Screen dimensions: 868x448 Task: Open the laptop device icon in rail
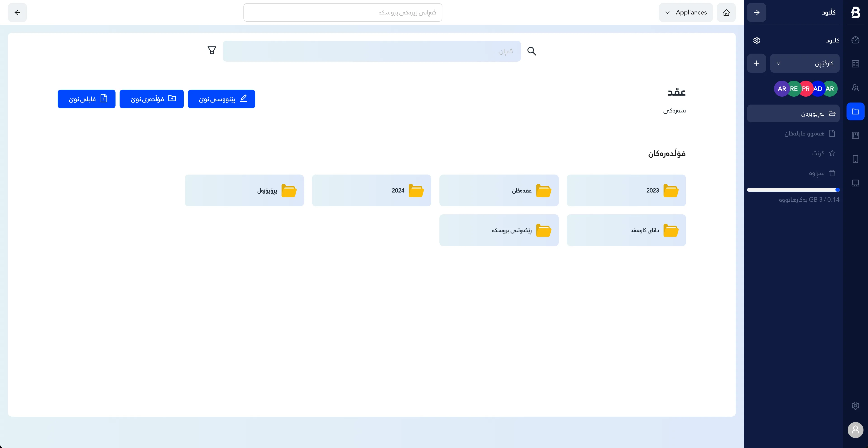point(855,183)
